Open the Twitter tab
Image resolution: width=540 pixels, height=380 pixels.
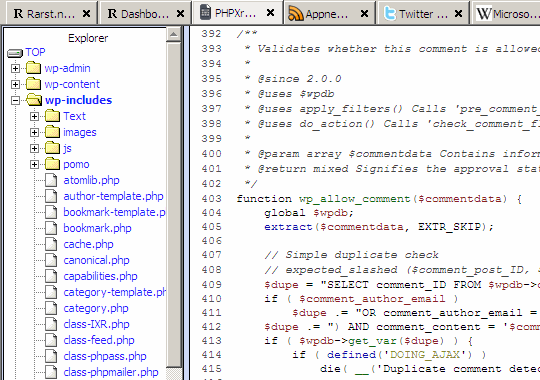(x=424, y=13)
